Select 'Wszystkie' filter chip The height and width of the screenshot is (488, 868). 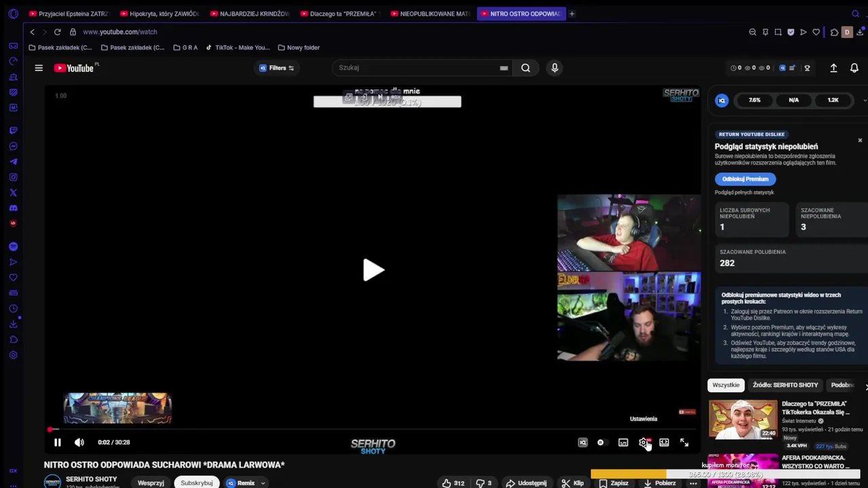tap(726, 385)
